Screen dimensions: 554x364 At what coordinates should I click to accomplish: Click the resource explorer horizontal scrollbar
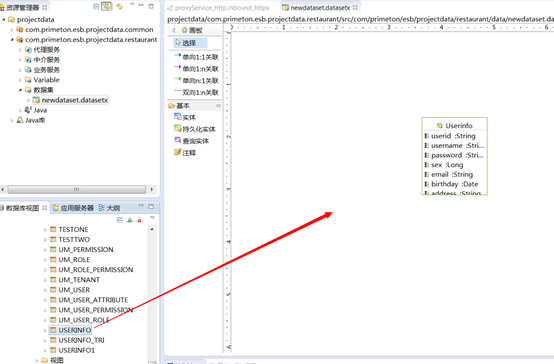pos(77,189)
